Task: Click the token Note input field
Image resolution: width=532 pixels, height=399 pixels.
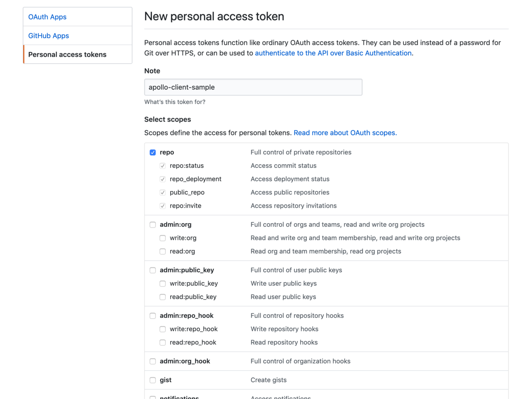Action: (253, 87)
